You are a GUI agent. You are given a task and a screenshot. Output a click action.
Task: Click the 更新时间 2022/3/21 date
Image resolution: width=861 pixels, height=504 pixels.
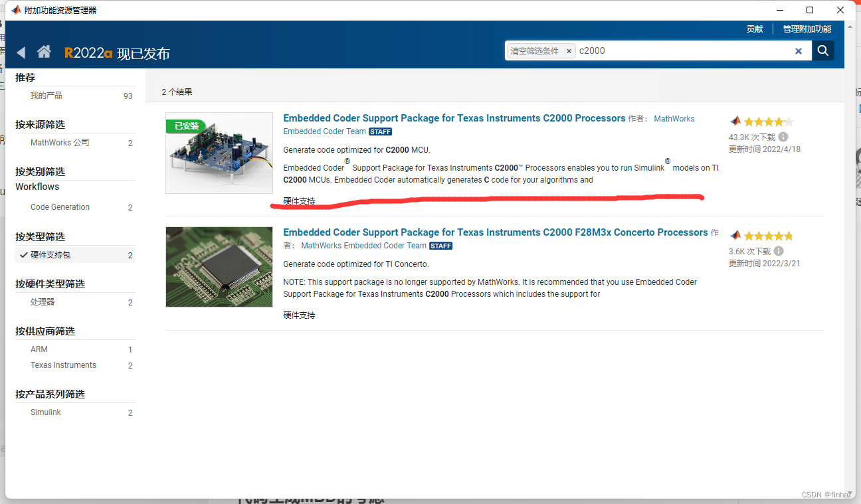point(765,264)
